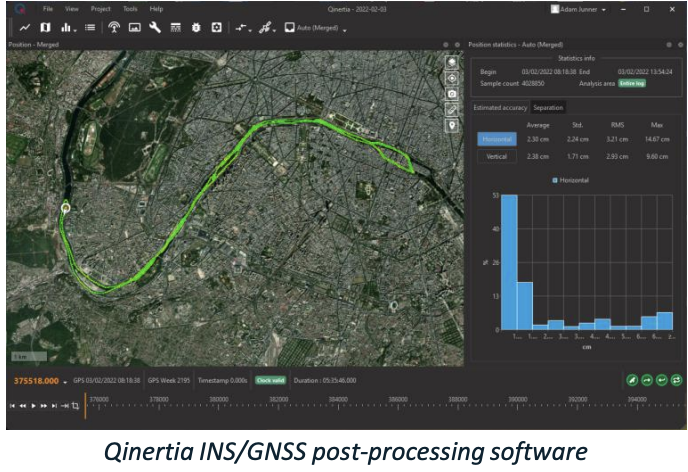Open the bar chart statistics icon
The image size is (688, 472).
[65, 28]
